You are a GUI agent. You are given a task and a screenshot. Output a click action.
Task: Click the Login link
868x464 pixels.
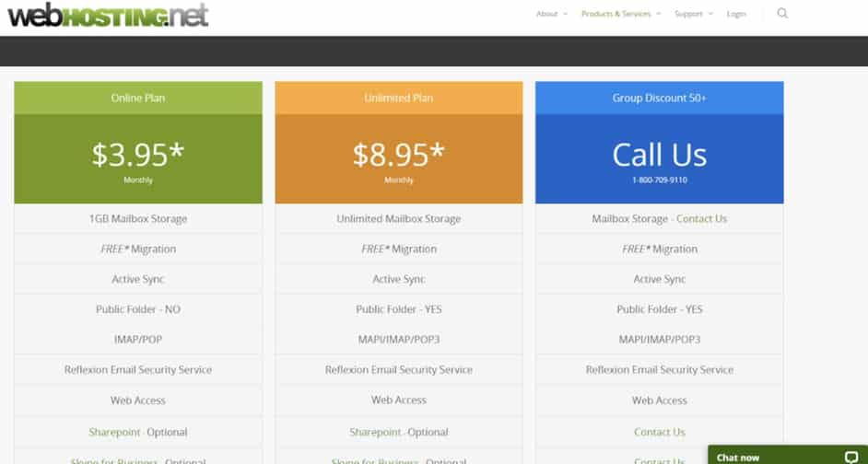735,14
